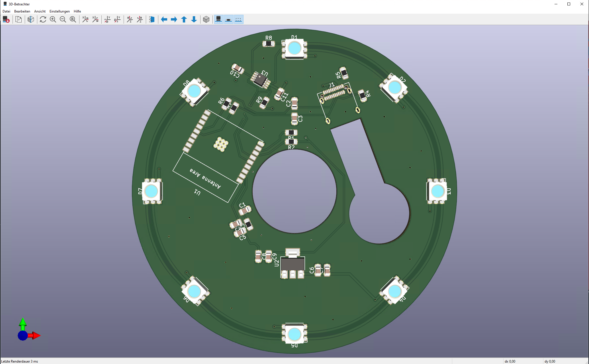The width and height of the screenshot is (589, 364).
Task: Rotate Y counterclockwise
Action: (117, 19)
